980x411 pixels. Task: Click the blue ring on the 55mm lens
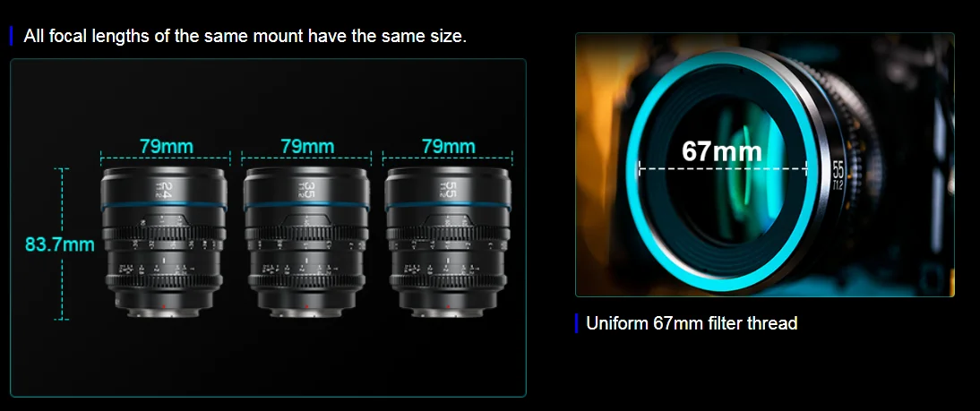click(448, 205)
